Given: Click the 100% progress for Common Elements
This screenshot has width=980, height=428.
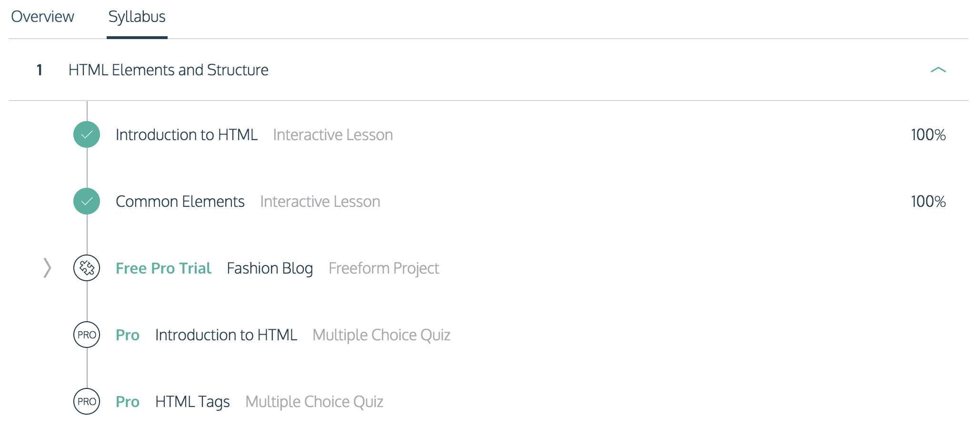Looking at the screenshot, I should (928, 202).
